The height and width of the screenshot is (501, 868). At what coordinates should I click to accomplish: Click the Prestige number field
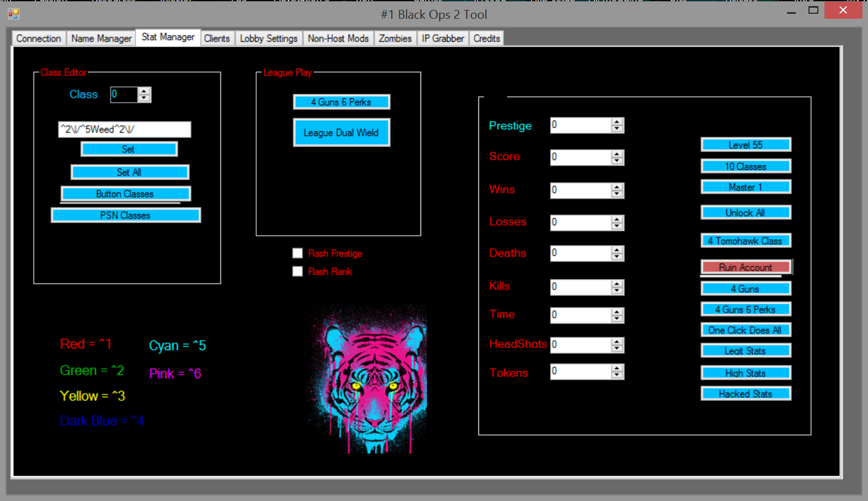click(x=581, y=125)
